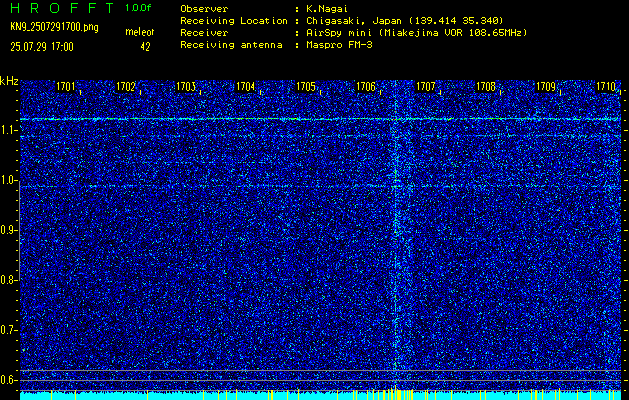Viewport: 629px width, 400px height.
Task: Click the 1701 time marker
Action: [x=66, y=86]
